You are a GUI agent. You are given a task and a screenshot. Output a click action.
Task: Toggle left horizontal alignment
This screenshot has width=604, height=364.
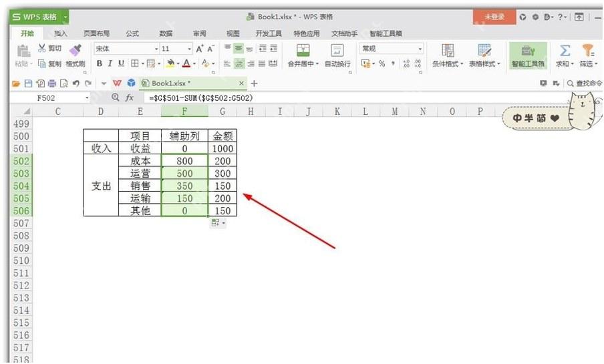coord(227,63)
